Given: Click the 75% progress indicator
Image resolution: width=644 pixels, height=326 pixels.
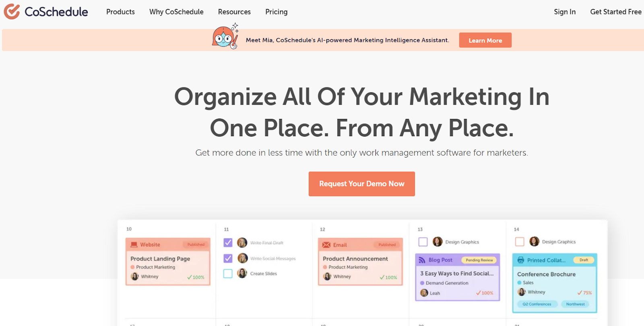Looking at the screenshot, I should (x=584, y=293).
